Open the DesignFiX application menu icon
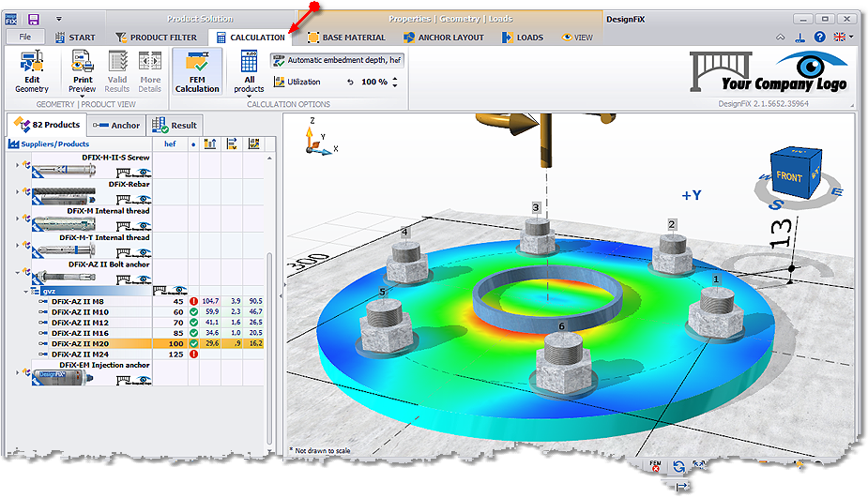The height and width of the screenshot is (498, 868). click(11, 20)
